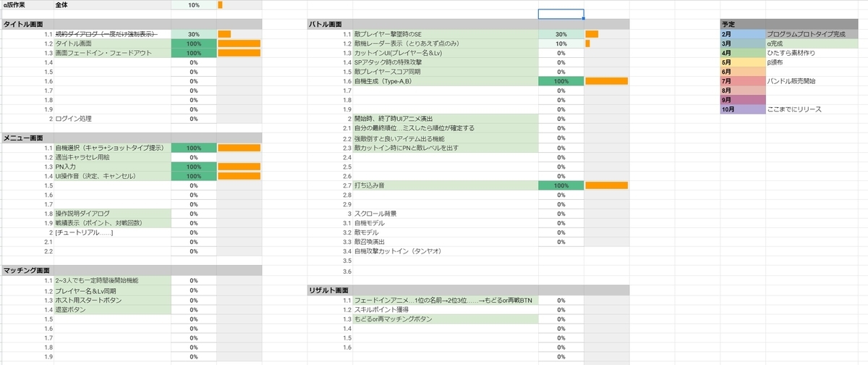Select the 100% cell beside '打ち込み音'
This screenshot has height=365, width=868.
pyautogui.click(x=561, y=185)
